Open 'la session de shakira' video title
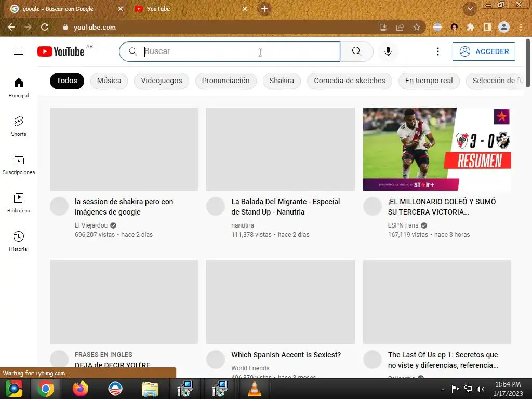This screenshot has height=399, width=532. point(124,207)
